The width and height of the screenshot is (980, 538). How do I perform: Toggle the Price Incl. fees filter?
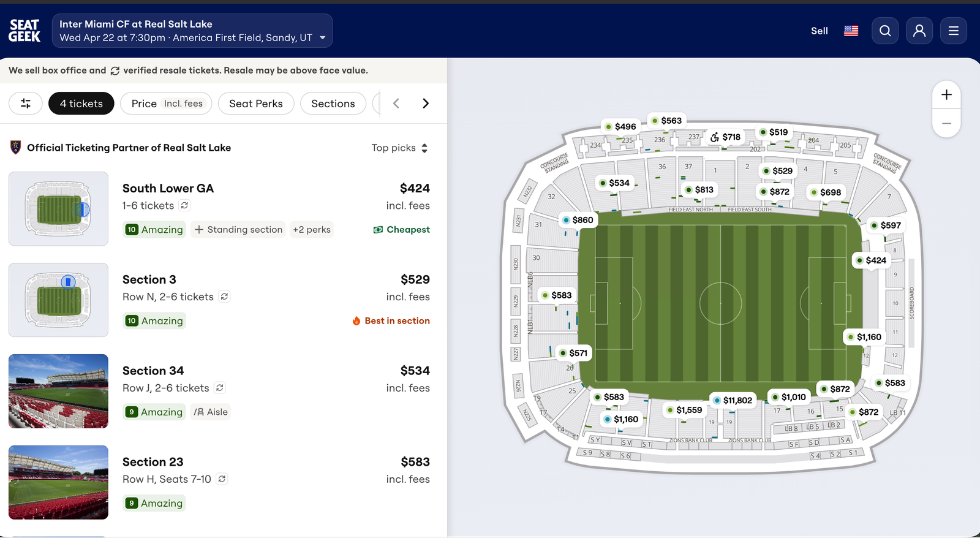tap(167, 104)
